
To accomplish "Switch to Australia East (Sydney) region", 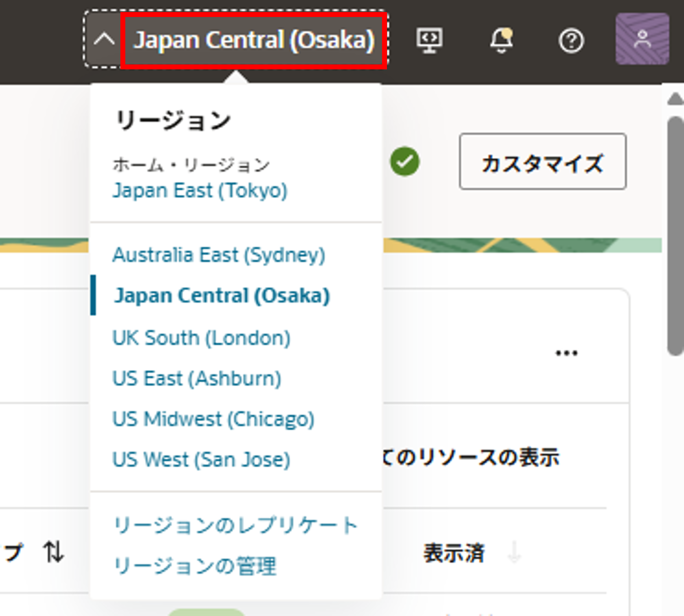I will [x=218, y=255].
